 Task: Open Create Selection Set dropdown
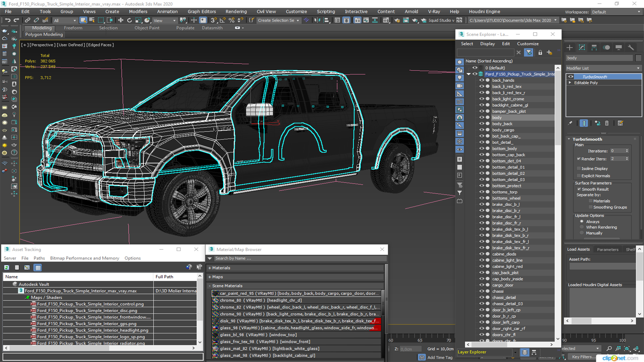278,20
